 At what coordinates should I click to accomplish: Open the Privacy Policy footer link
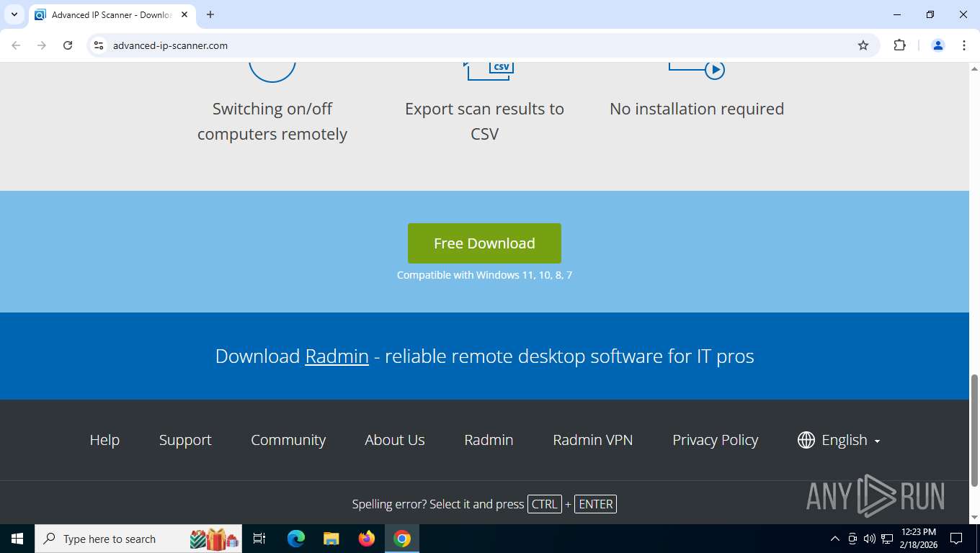[x=716, y=440]
